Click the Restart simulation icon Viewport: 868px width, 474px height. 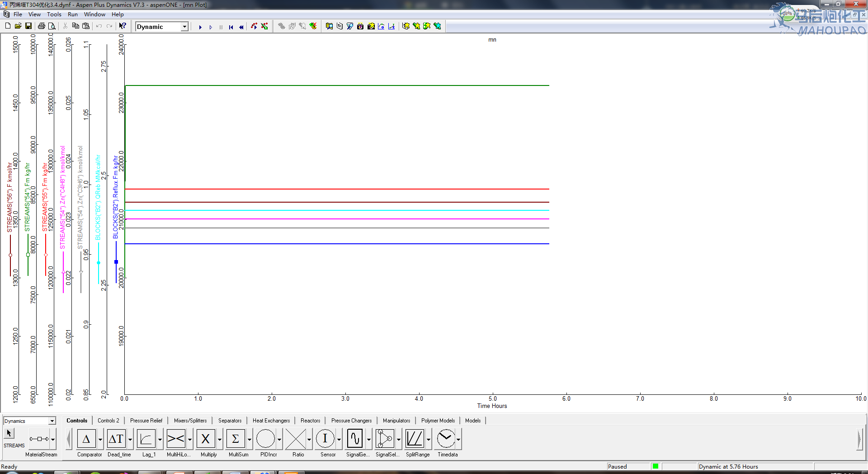(x=231, y=27)
